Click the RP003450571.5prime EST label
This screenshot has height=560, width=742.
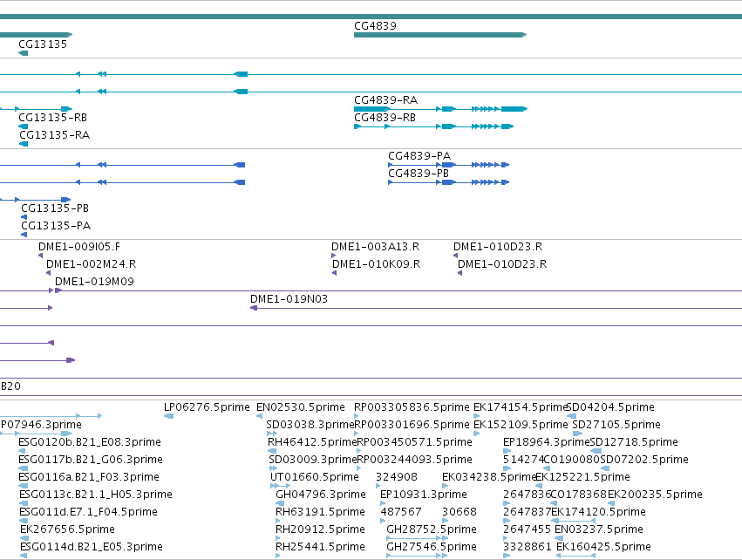tap(414, 442)
